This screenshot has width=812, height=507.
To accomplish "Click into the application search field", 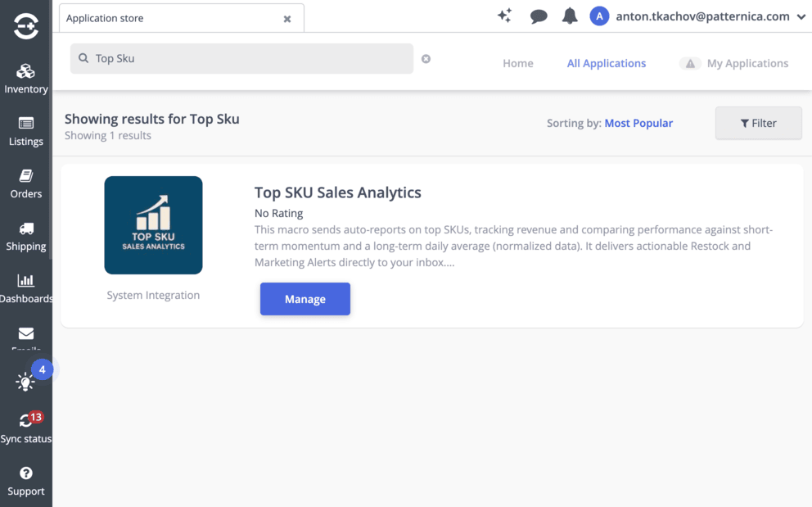I will pos(246,59).
